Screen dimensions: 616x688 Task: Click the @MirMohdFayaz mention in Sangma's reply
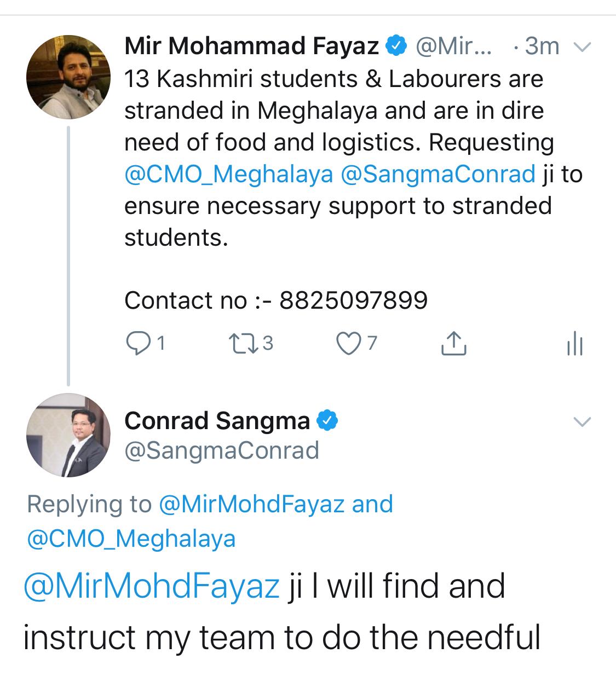(152, 586)
